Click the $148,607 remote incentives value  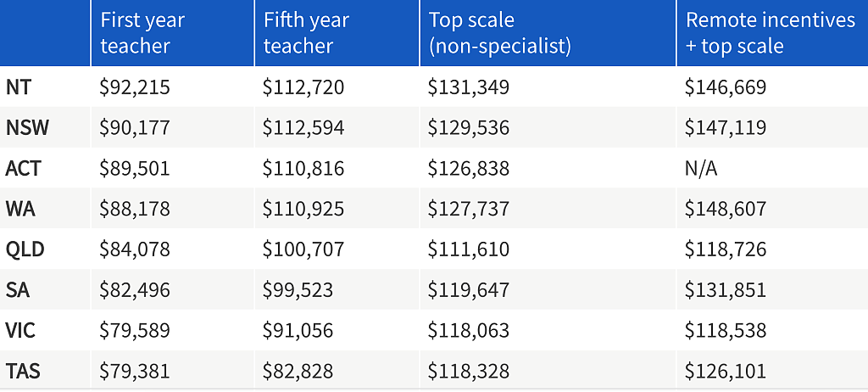(726, 209)
